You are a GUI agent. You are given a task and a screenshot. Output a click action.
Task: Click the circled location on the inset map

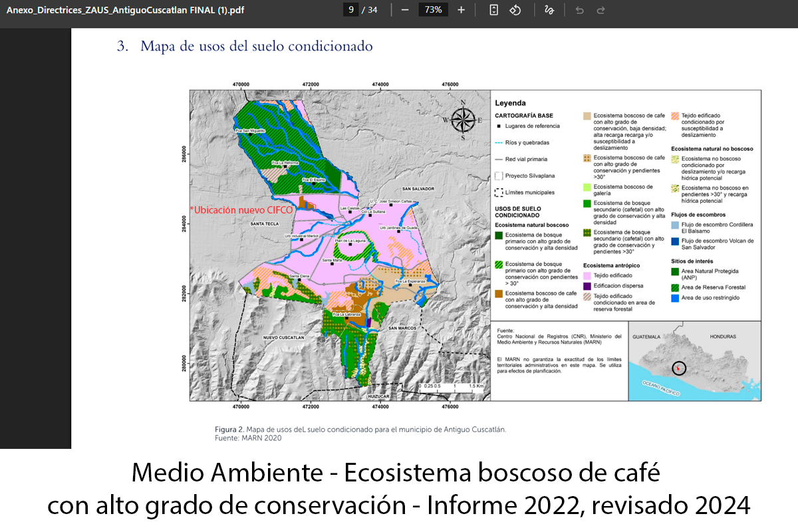click(678, 368)
